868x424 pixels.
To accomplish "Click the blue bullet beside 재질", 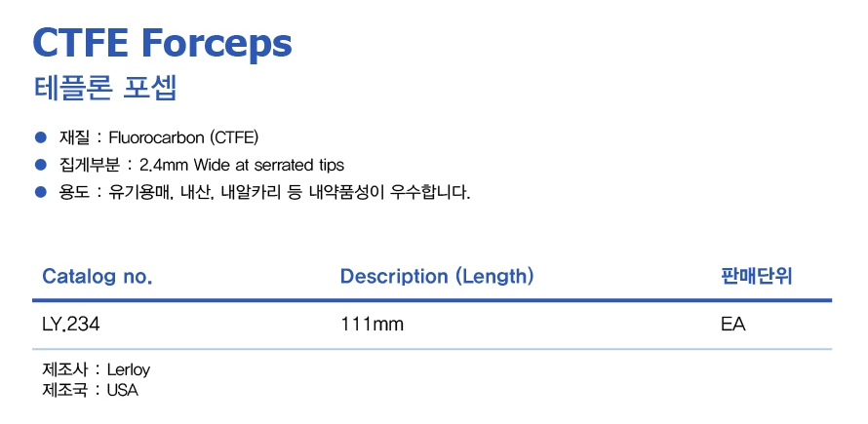I will (40, 136).
